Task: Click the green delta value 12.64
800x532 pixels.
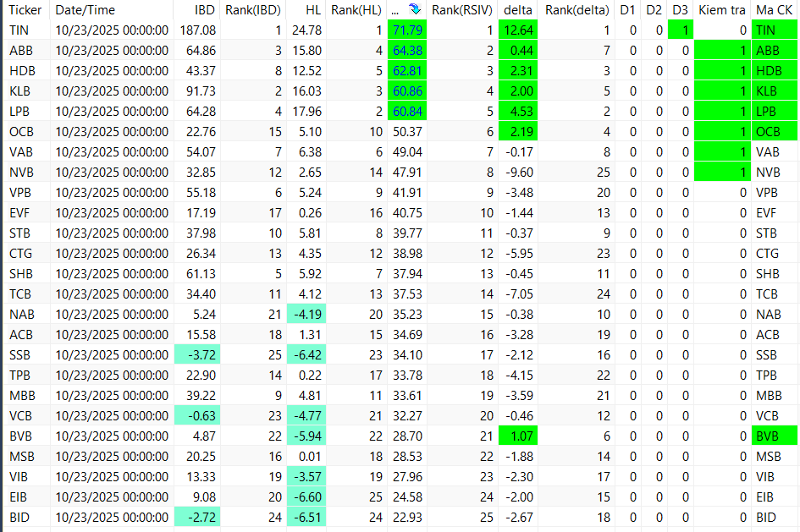Action: coord(518,30)
